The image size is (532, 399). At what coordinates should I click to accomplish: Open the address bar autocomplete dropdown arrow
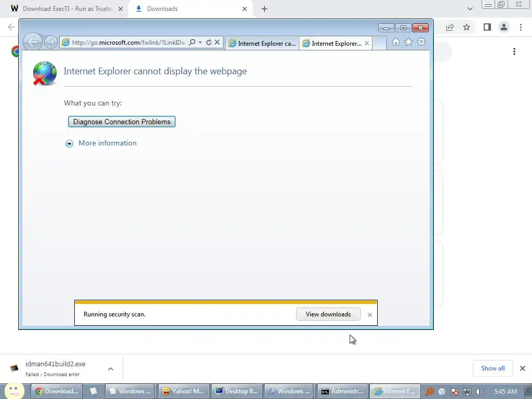tap(200, 43)
